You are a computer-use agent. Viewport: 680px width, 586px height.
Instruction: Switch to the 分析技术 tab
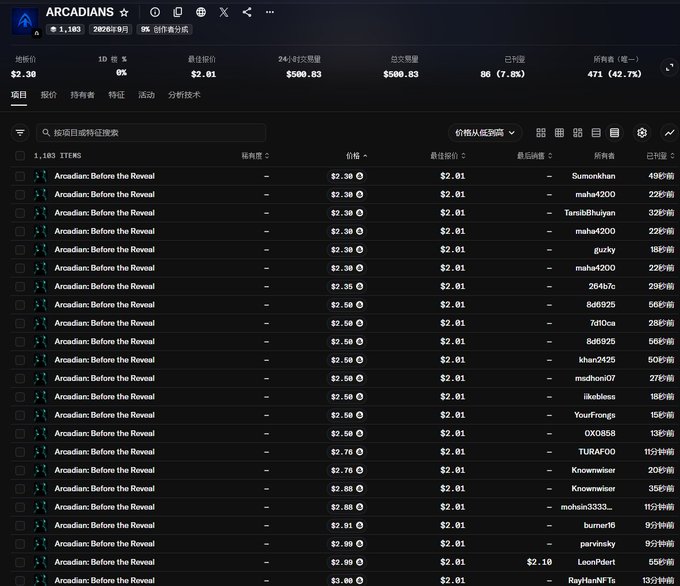(x=184, y=95)
